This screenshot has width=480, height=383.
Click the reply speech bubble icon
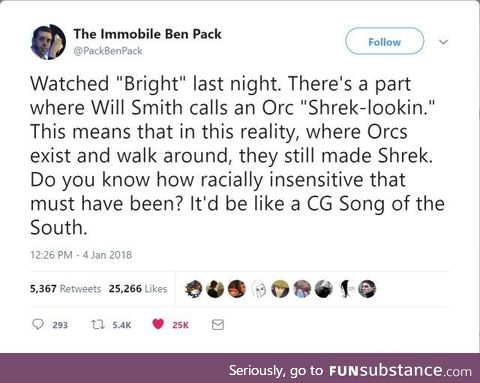click(x=38, y=324)
